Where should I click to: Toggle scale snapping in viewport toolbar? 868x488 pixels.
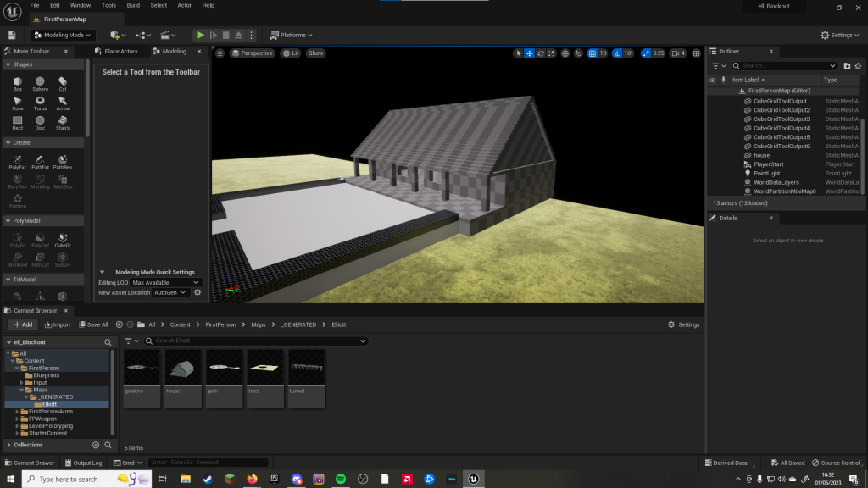pos(647,53)
